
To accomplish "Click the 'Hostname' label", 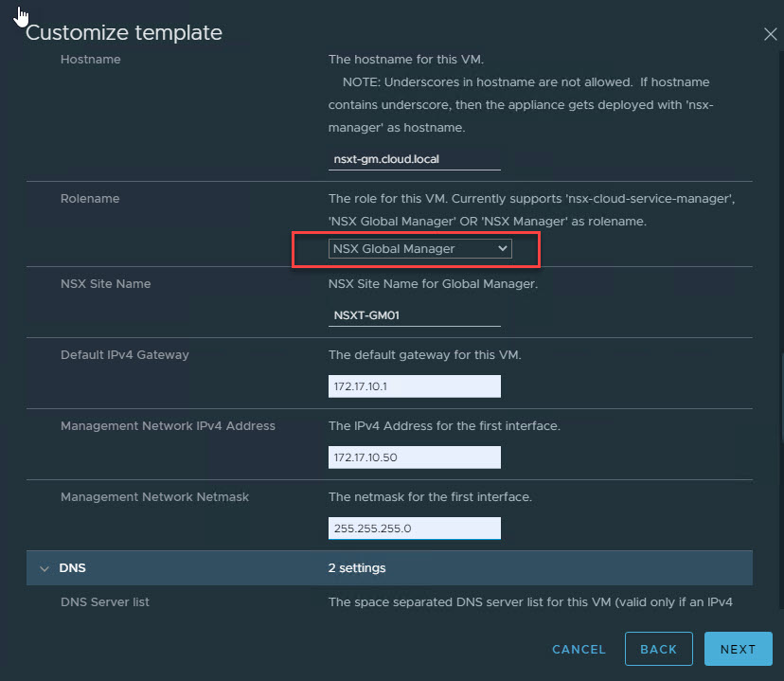I will (91, 60).
